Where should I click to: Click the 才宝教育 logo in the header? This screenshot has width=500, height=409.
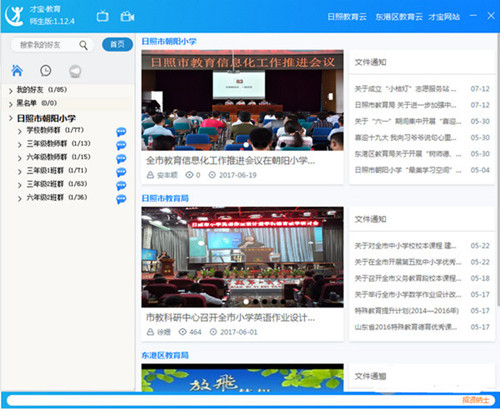click(15, 15)
